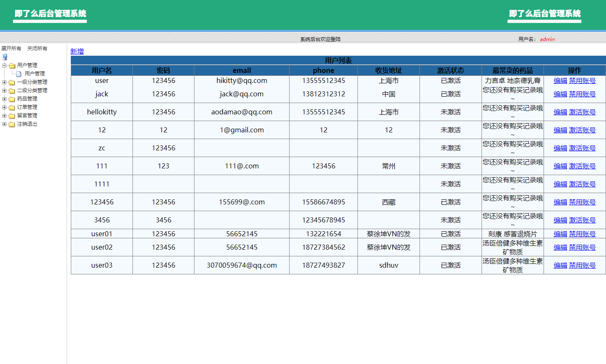Select the 留言管理 menu label
The image size is (606, 364).
point(27,116)
